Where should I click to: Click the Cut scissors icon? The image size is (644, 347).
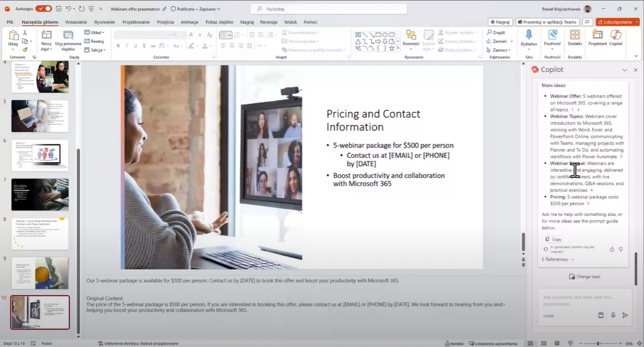(25, 32)
